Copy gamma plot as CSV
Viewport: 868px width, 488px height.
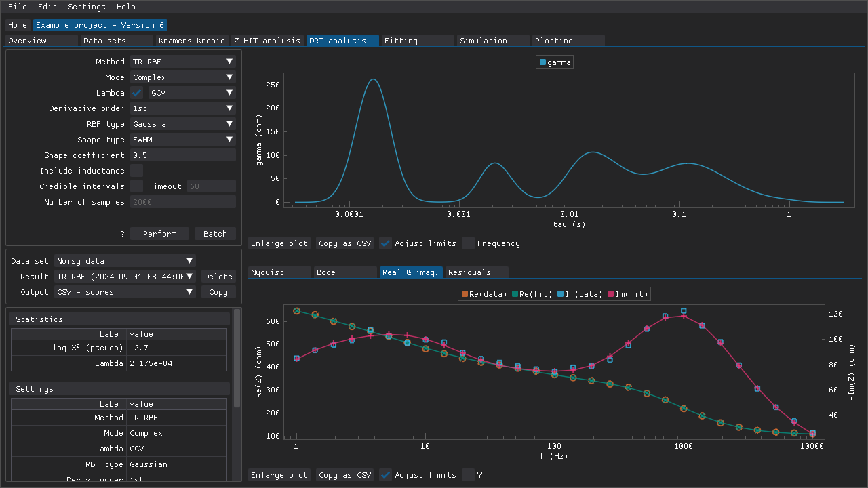click(x=345, y=243)
